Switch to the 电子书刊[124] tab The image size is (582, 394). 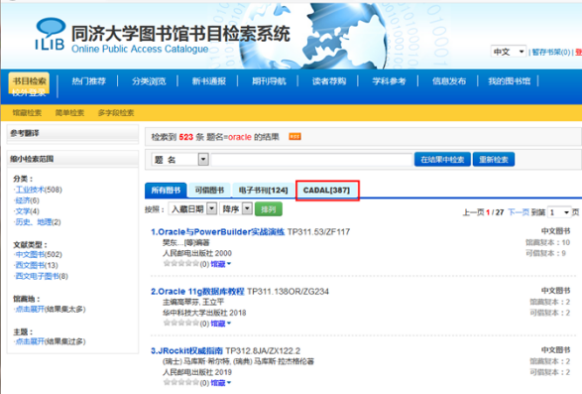263,190
